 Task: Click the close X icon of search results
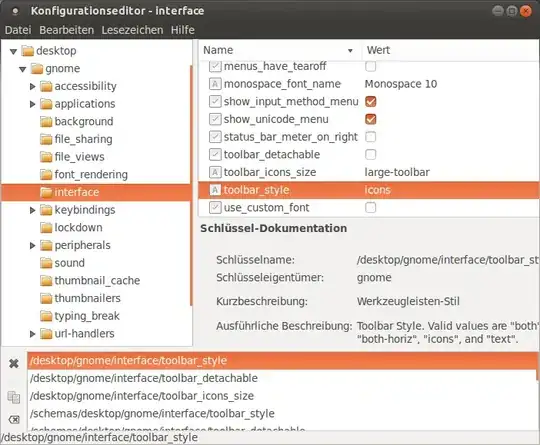coord(14,363)
